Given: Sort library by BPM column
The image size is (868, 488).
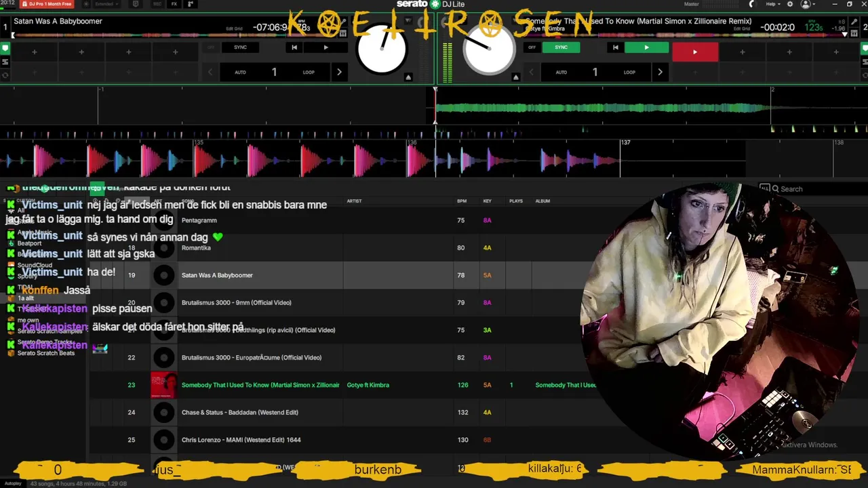Looking at the screenshot, I should pos(462,201).
